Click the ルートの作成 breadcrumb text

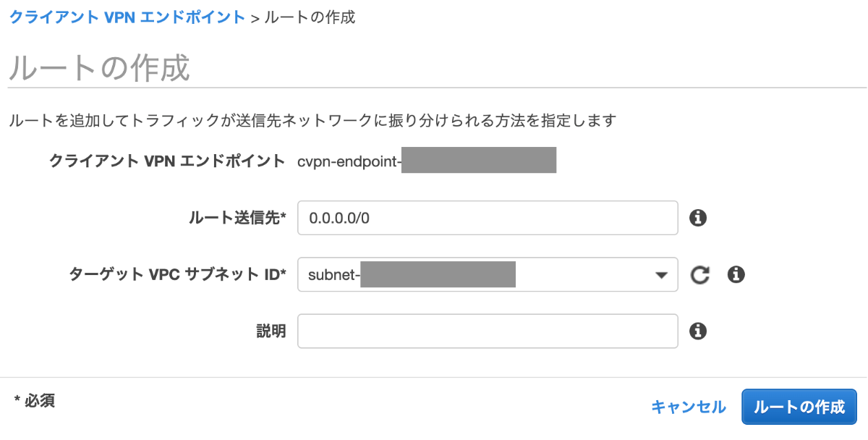tap(310, 17)
